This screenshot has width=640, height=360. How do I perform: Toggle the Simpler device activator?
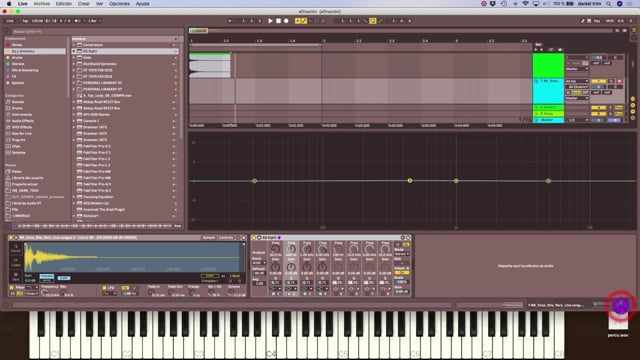tap(11, 238)
